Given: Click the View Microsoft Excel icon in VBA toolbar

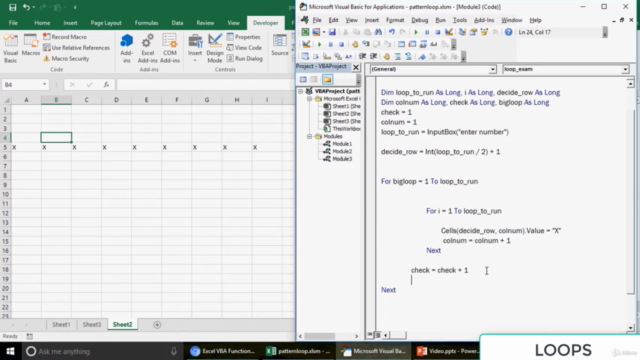Looking at the screenshot, I should 305,32.
